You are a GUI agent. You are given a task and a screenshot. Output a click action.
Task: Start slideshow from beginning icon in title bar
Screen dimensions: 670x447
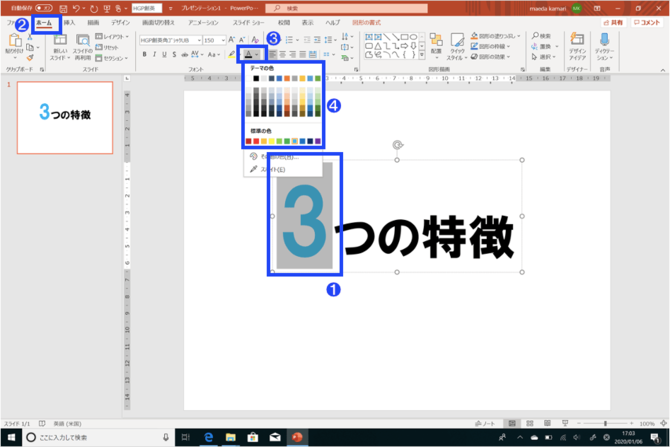(x=107, y=9)
